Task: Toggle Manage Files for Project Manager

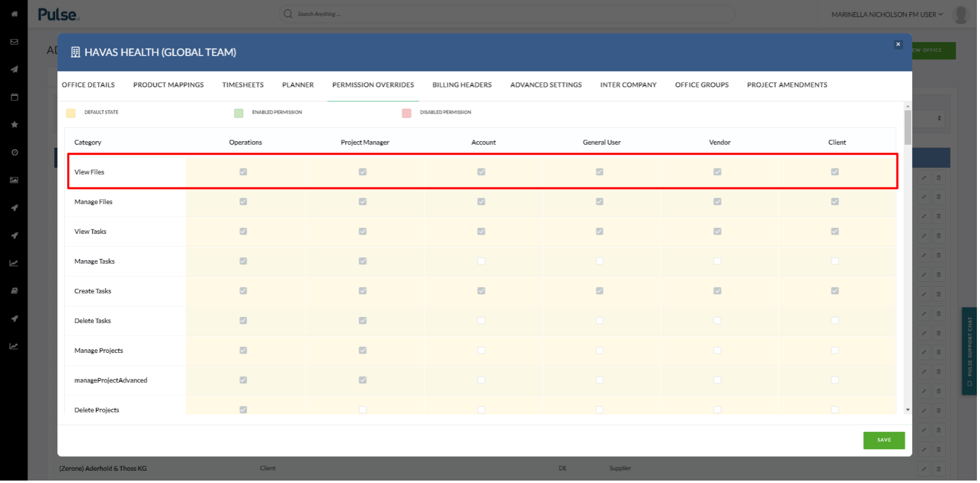Action: [x=364, y=202]
